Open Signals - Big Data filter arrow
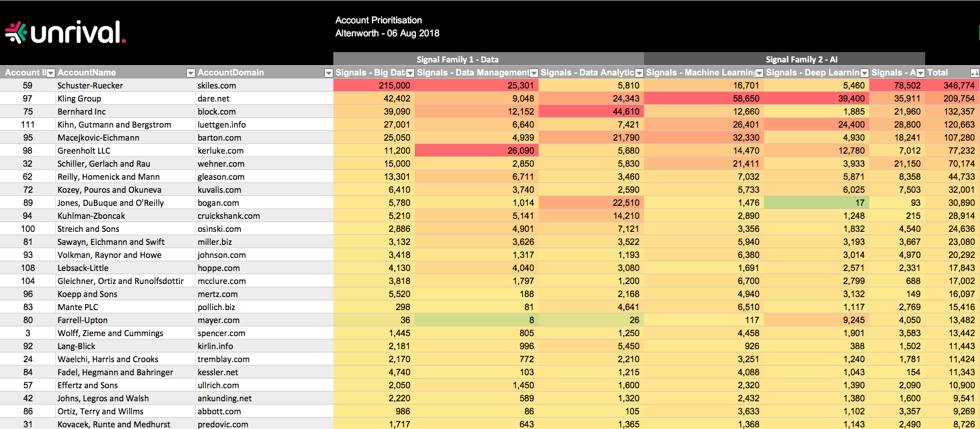Image resolution: width=980 pixels, height=429 pixels. tap(410, 73)
